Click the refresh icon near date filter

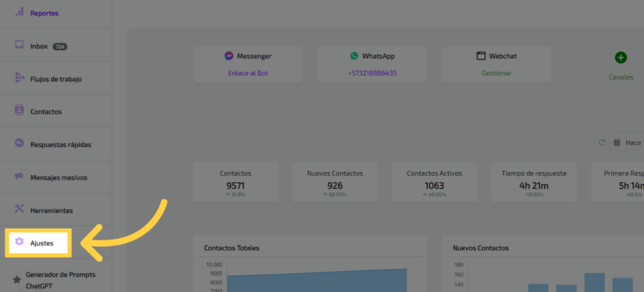coord(602,143)
